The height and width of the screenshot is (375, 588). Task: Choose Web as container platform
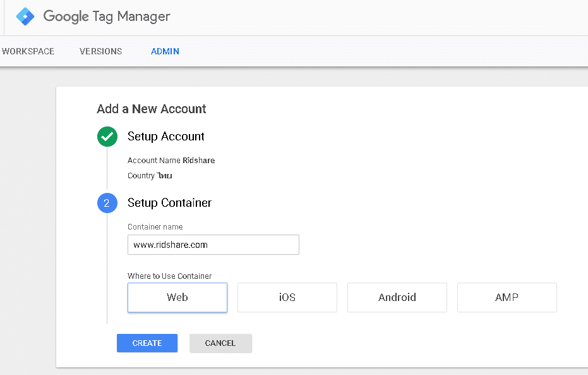[177, 297]
